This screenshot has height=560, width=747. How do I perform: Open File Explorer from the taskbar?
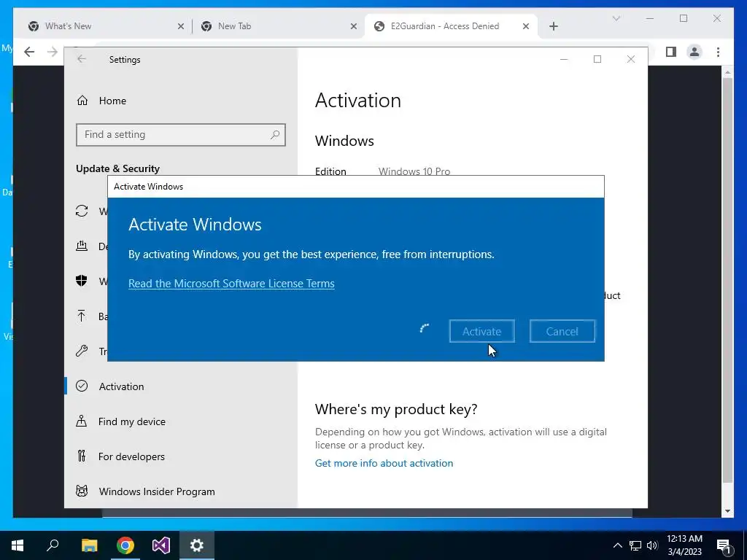[89, 545]
